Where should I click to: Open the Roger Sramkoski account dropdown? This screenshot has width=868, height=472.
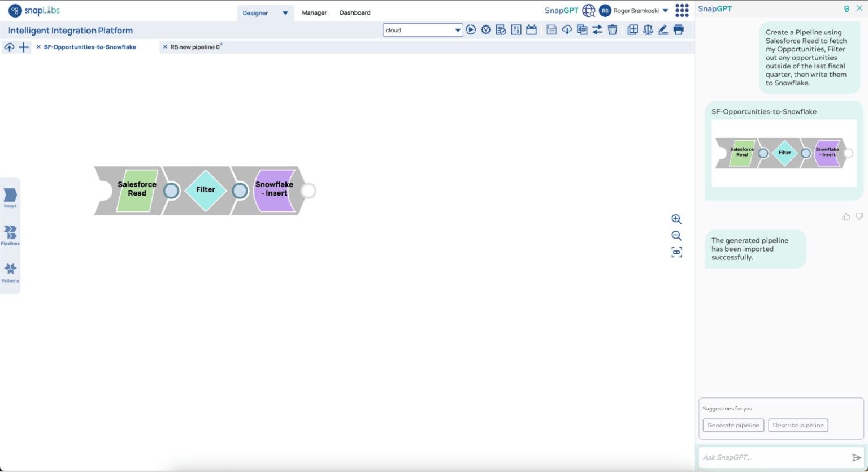665,10
